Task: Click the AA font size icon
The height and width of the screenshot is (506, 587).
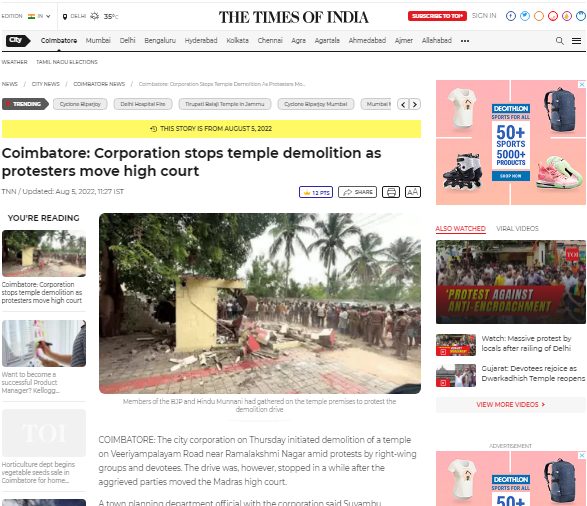Action: pyautogui.click(x=413, y=192)
